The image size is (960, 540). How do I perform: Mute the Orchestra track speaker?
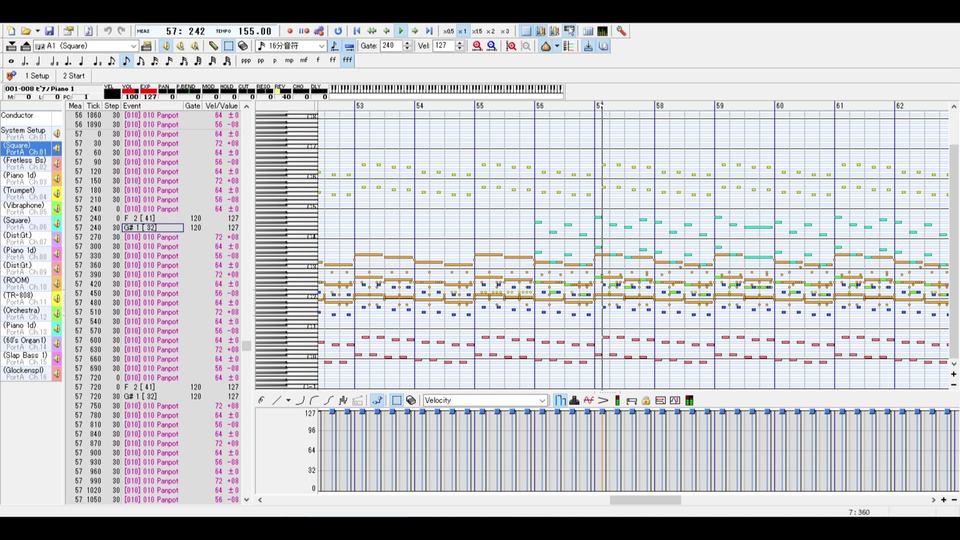tap(57, 313)
